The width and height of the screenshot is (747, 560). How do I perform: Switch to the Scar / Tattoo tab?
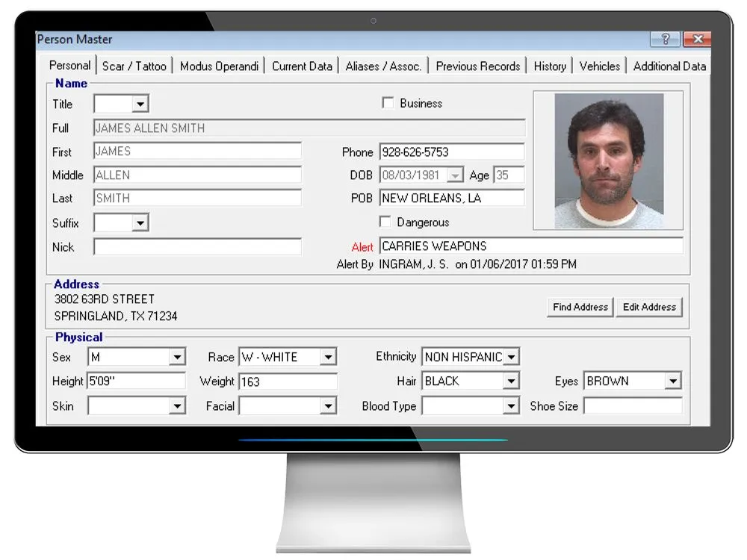(x=134, y=66)
